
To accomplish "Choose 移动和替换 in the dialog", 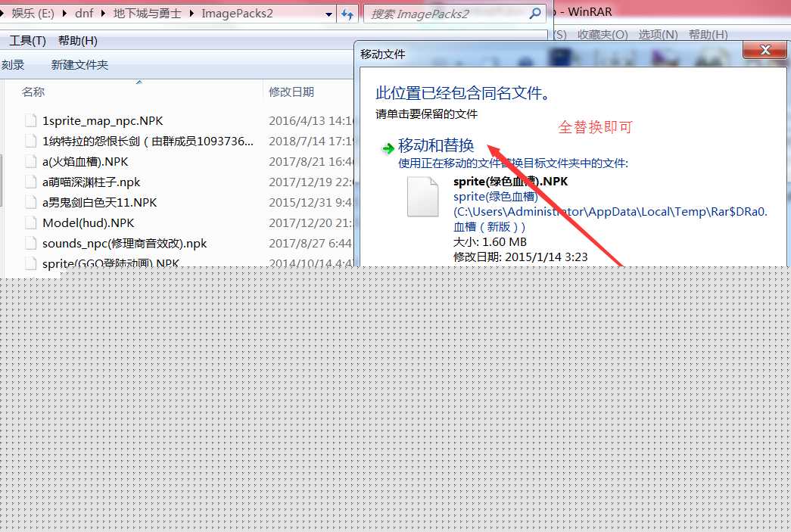I will pyautogui.click(x=436, y=145).
